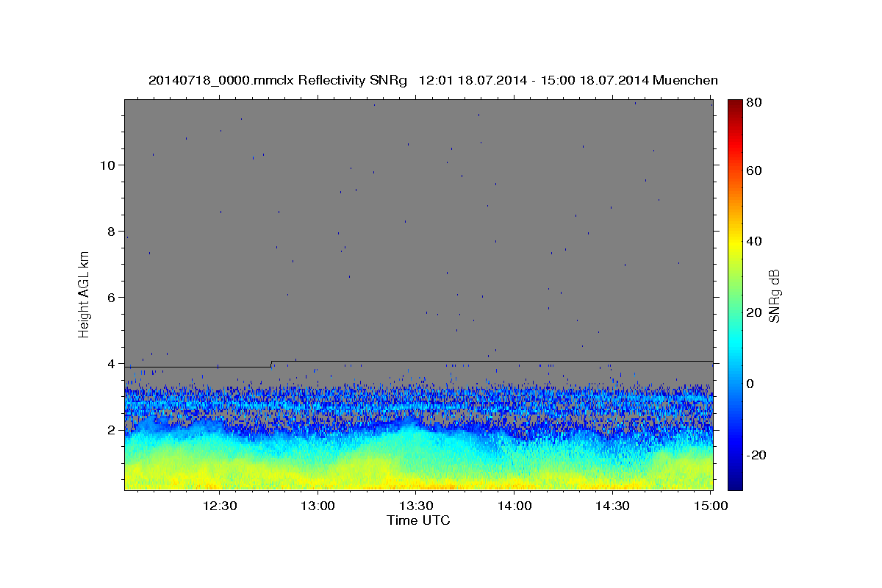
Task: Click the 13:00 time tick label
Action: pyautogui.click(x=318, y=506)
